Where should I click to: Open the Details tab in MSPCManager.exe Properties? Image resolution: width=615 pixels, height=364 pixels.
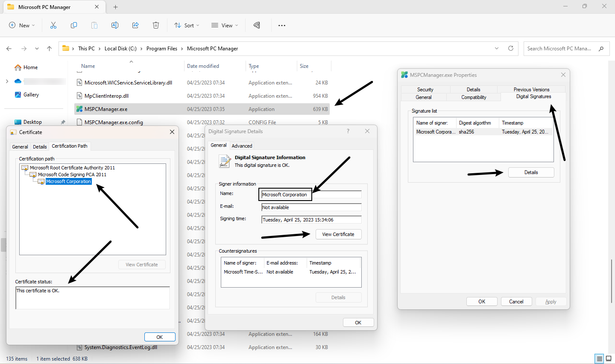coord(473,90)
